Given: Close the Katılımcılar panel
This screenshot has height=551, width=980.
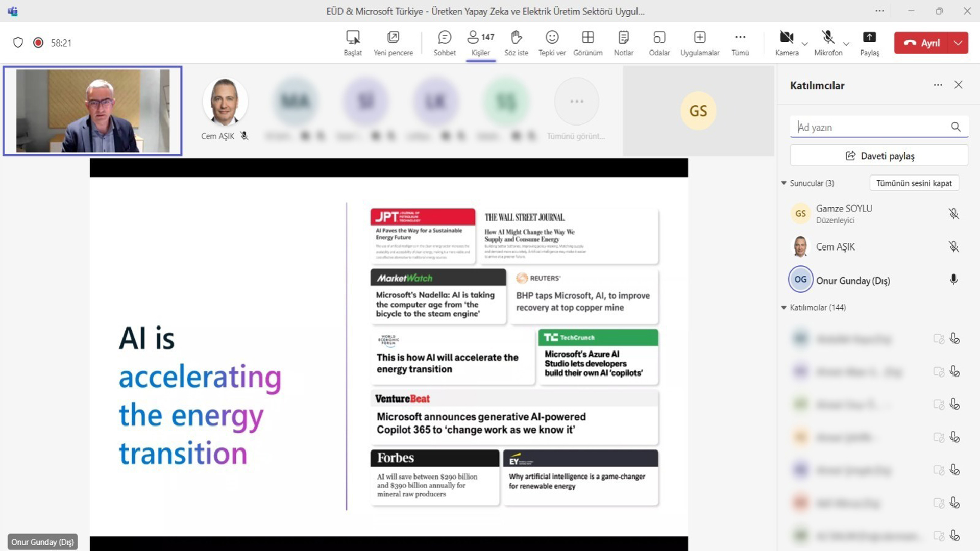Looking at the screenshot, I should 959,85.
